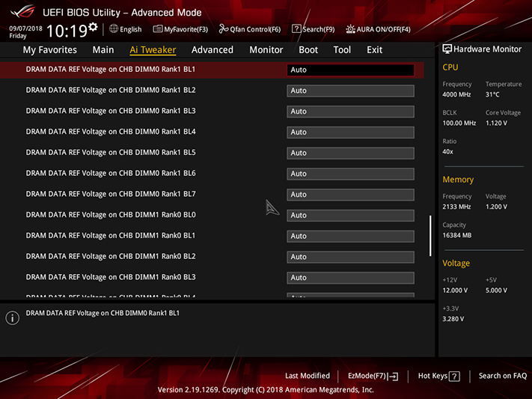Click the settings list scrollbar thumb
This screenshot has height=399, width=532.
[430, 236]
